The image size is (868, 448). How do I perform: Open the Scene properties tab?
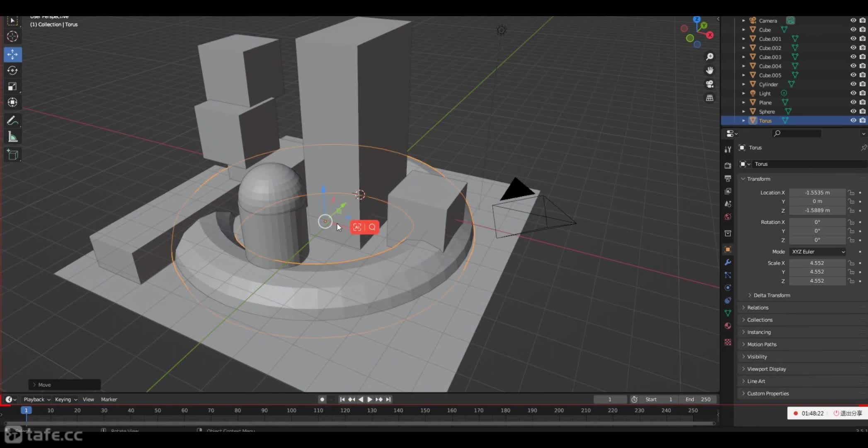pyautogui.click(x=727, y=204)
